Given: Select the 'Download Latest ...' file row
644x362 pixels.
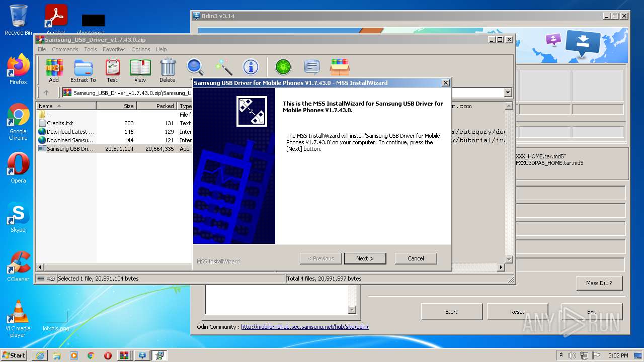Looking at the screenshot, I should [x=114, y=132].
